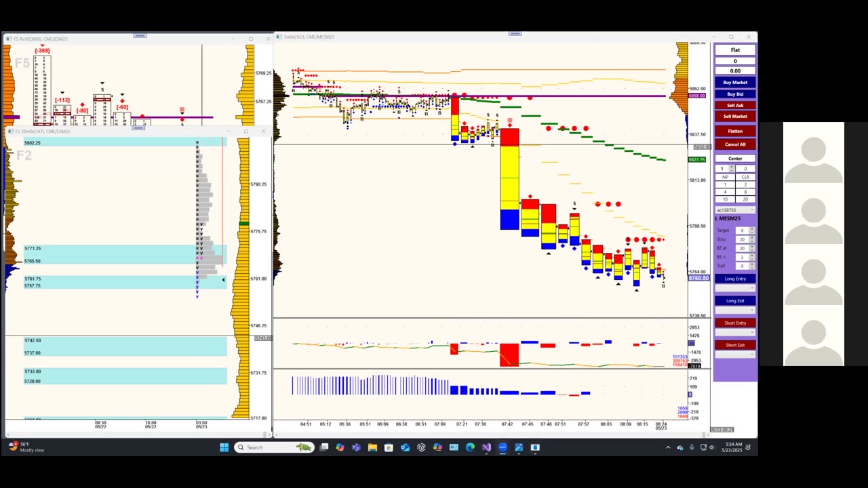Screen dimensions: 868x488
Task: Open the ac138753 account dropdown
Action: 735,210
